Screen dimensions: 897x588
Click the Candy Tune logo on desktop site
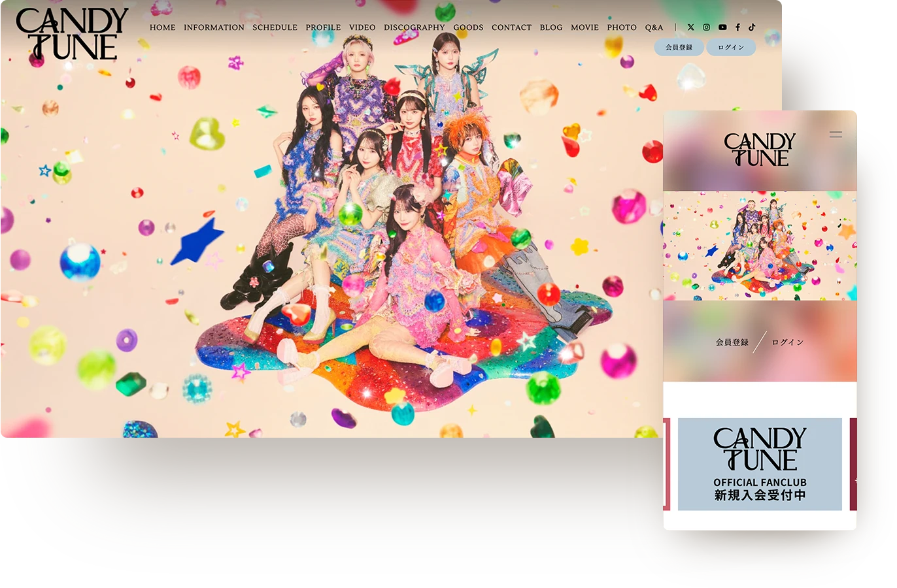(x=71, y=34)
